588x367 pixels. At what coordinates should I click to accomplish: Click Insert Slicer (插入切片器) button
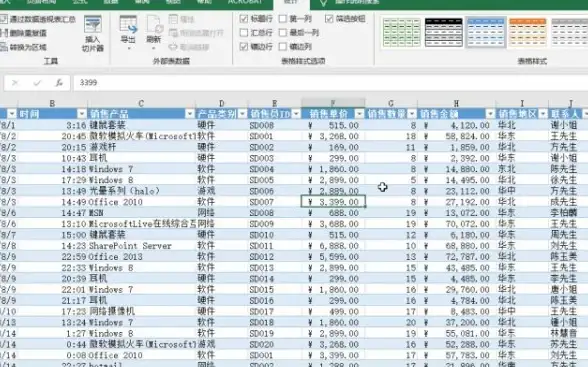92,34
